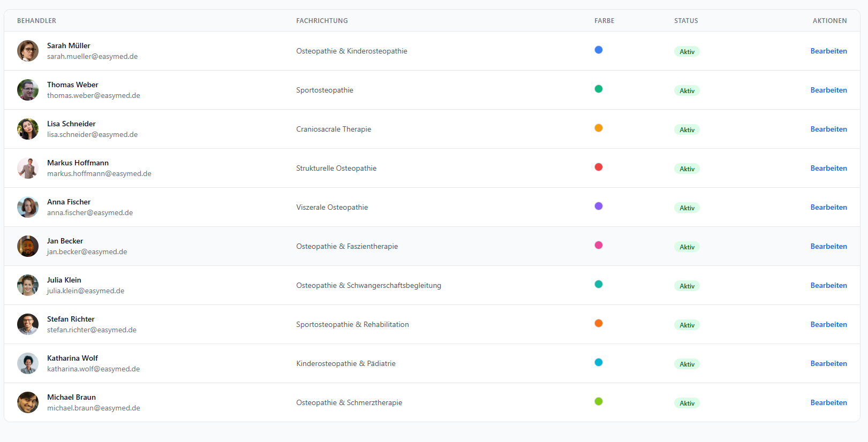Edit Sarah Müller via Bearbeiten
868x442 pixels.
tap(828, 51)
